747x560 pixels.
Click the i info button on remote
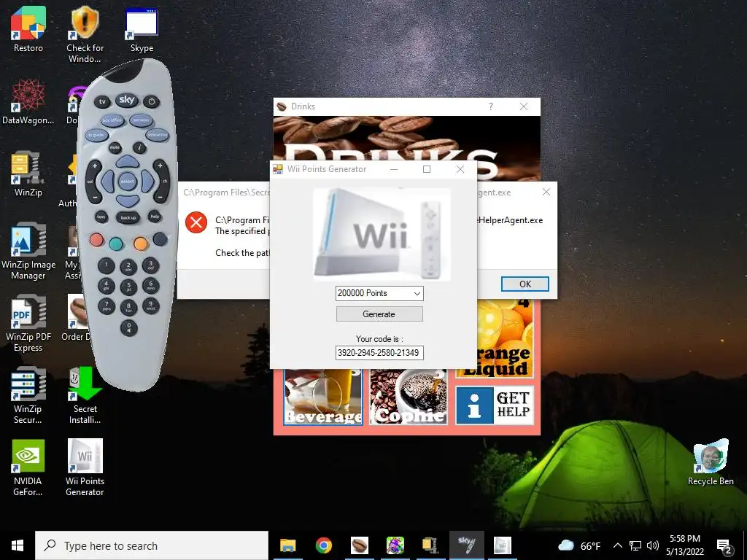point(139,147)
